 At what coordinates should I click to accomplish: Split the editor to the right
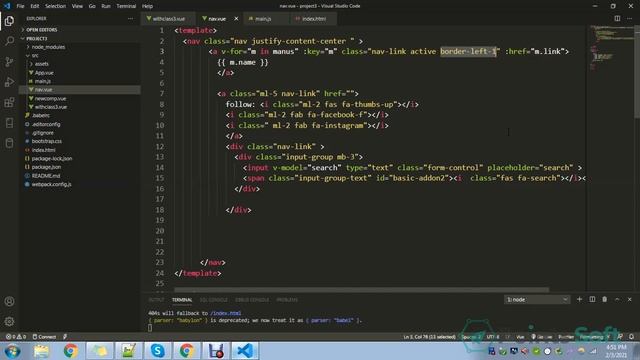(617, 18)
